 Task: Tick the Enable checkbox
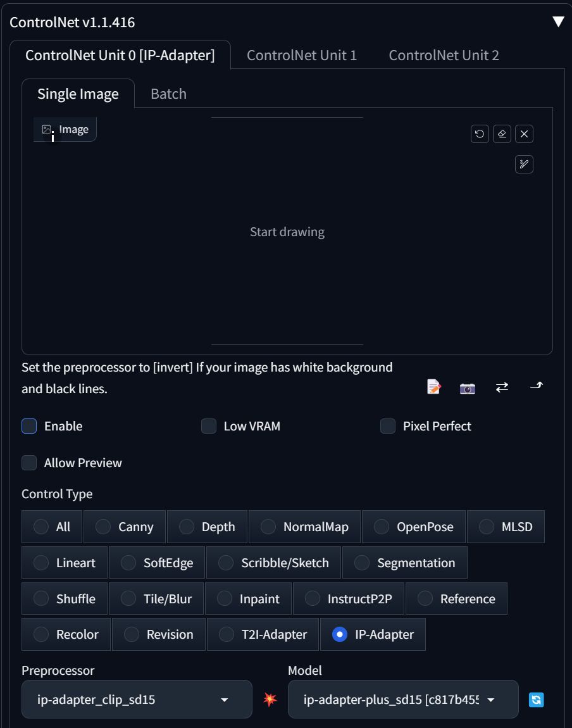[29, 426]
